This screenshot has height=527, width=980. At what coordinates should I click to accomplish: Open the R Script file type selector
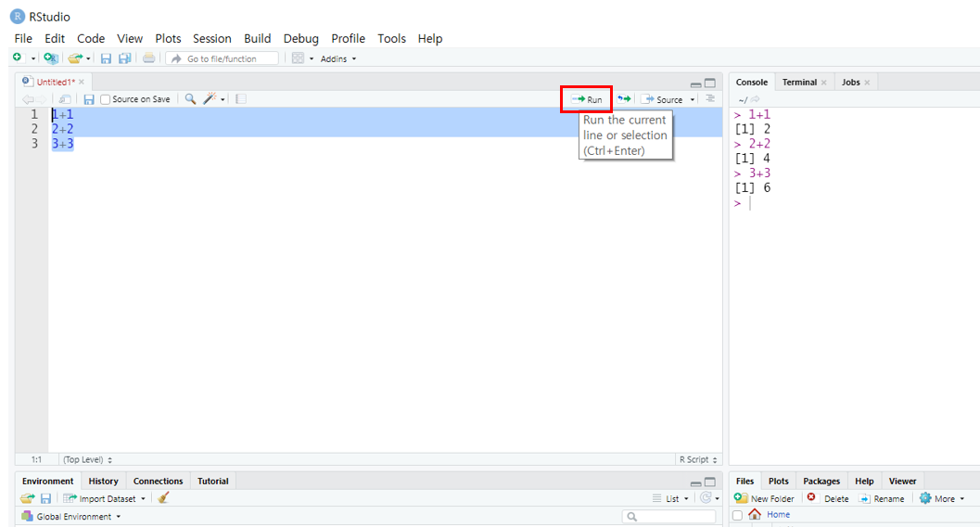[698, 459]
